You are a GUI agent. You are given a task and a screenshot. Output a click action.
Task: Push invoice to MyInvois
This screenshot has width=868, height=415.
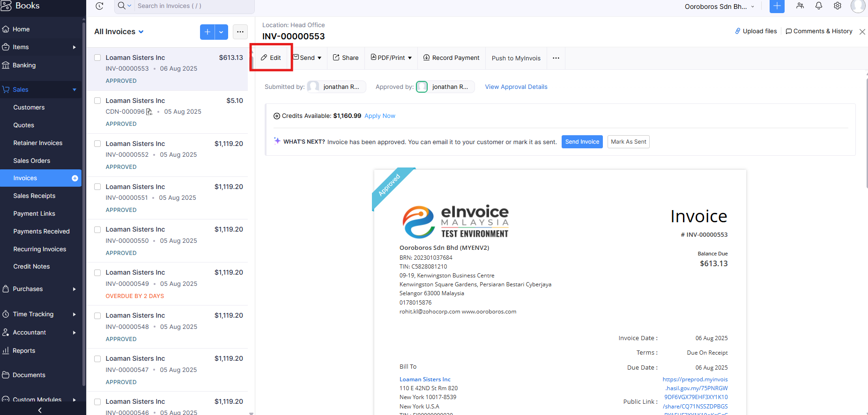(x=516, y=58)
